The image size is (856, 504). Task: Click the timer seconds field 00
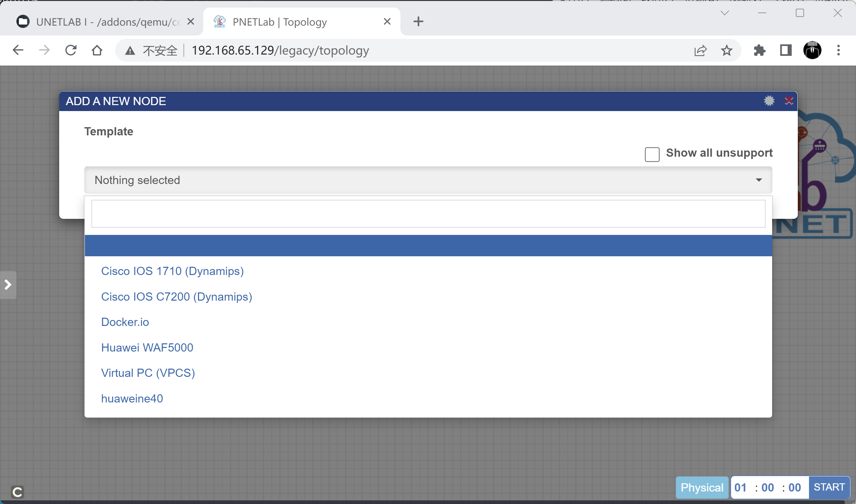click(x=795, y=487)
